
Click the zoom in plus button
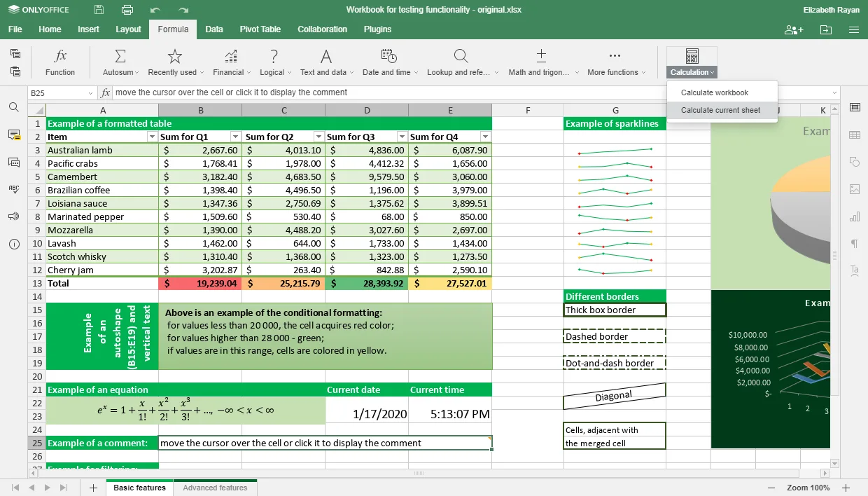click(846, 488)
